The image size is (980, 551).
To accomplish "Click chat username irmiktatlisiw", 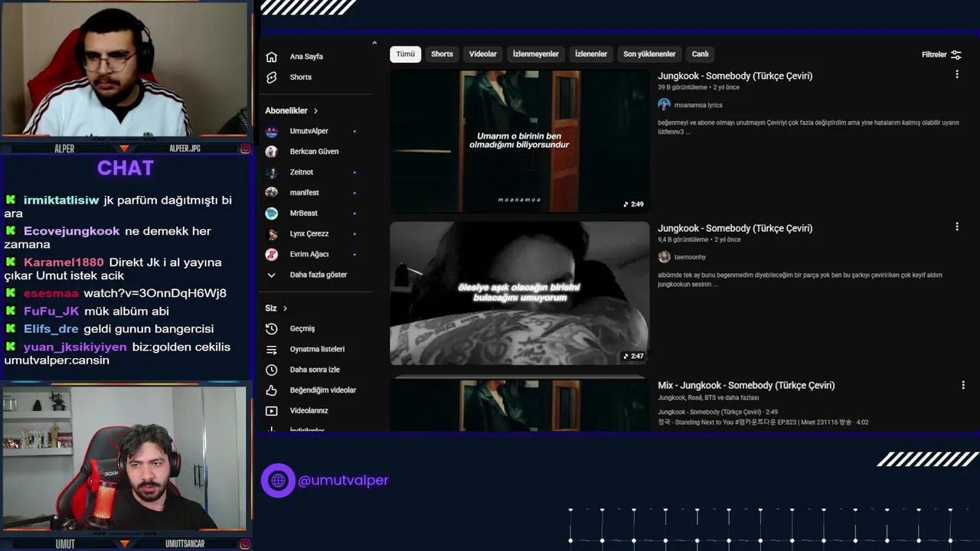I will (61, 201).
